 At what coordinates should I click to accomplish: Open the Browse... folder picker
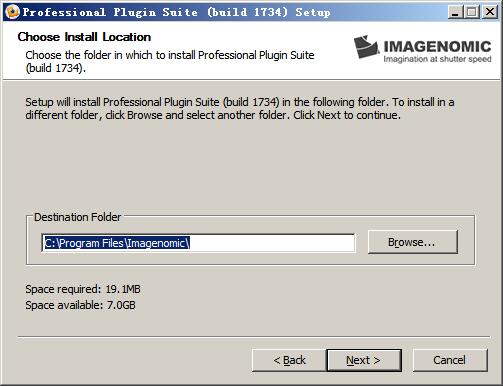(413, 242)
